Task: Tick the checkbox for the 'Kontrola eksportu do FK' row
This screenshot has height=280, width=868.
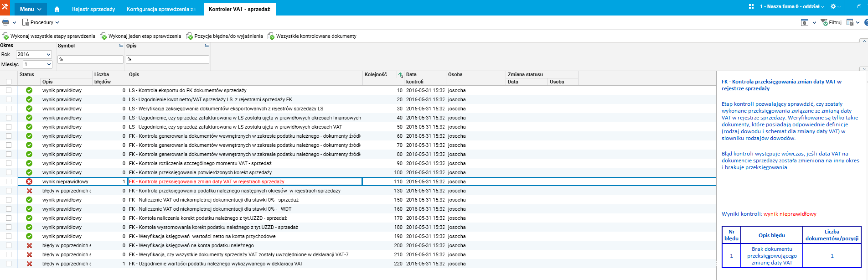Action: pyautogui.click(x=9, y=90)
